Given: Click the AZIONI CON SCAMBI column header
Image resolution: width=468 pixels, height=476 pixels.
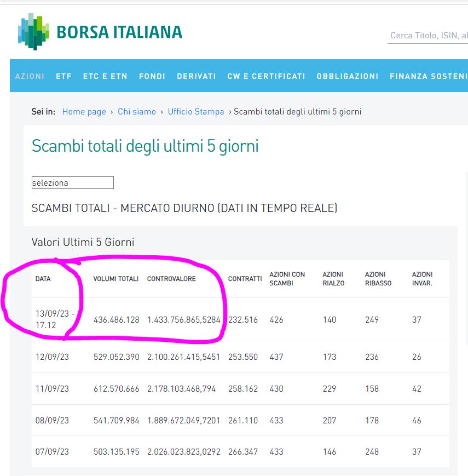Looking at the screenshot, I should pos(287,279).
